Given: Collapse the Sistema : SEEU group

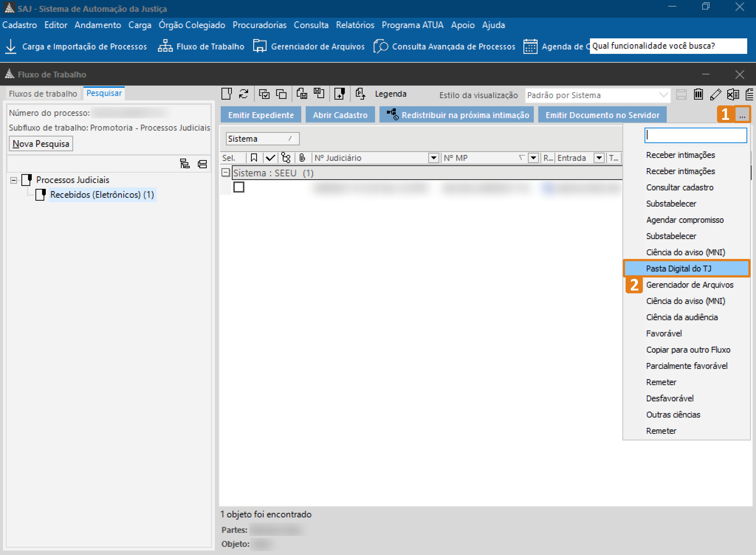Looking at the screenshot, I should (x=226, y=173).
